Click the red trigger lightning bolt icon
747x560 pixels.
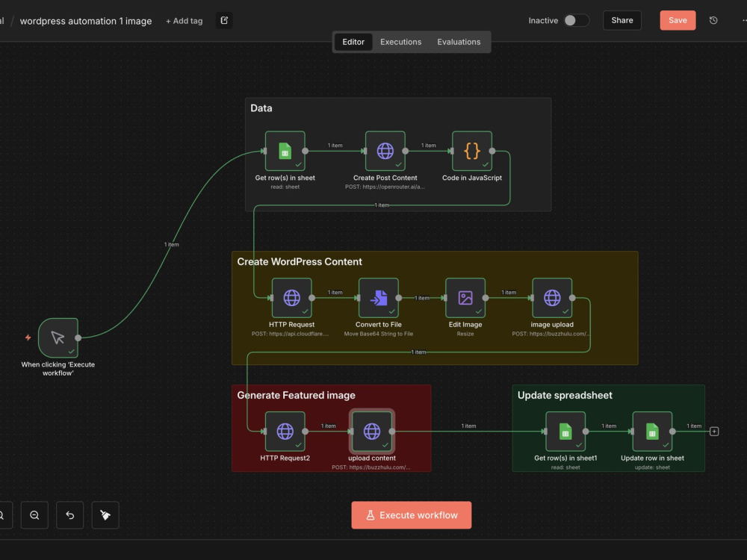pyautogui.click(x=28, y=337)
